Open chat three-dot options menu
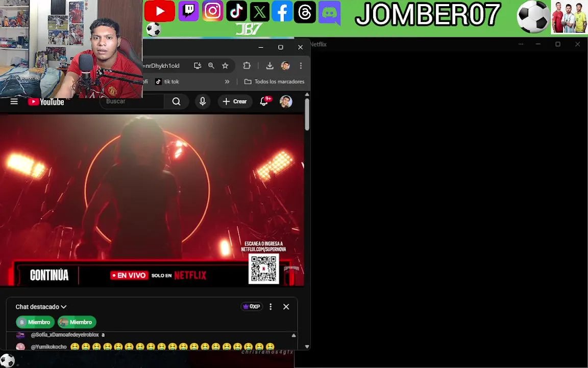Image resolution: width=588 pixels, height=368 pixels. click(x=271, y=307)
